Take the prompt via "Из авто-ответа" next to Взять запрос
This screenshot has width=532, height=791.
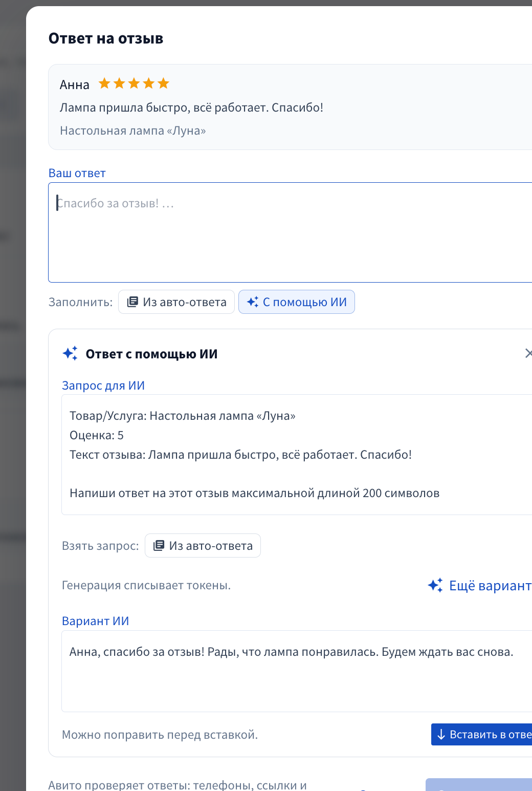pyautogui.click(x=203, y=546)
